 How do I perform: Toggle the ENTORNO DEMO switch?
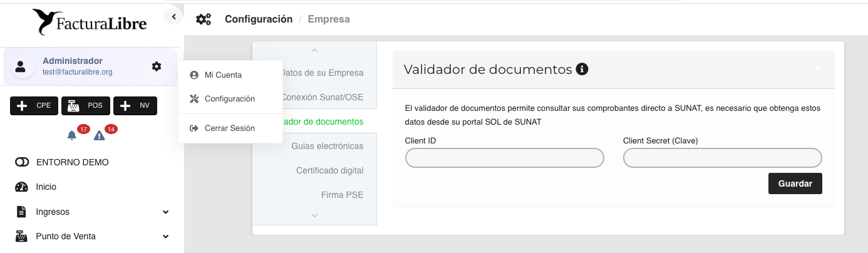point(22,162)
